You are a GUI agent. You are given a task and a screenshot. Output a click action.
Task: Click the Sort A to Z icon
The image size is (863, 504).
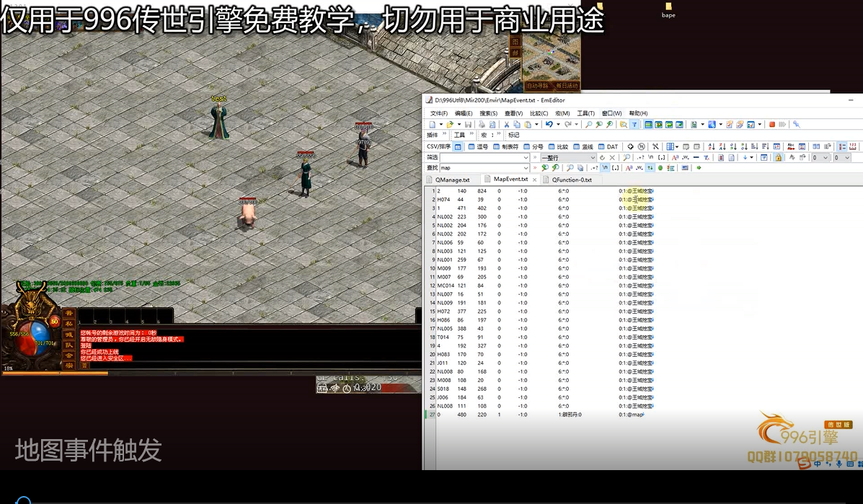click(x=712, y=146)
